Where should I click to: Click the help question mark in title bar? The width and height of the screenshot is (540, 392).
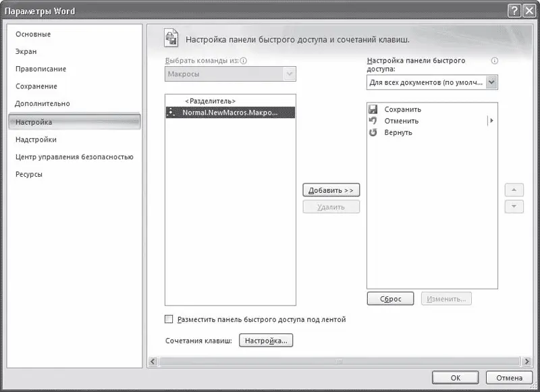514,11
